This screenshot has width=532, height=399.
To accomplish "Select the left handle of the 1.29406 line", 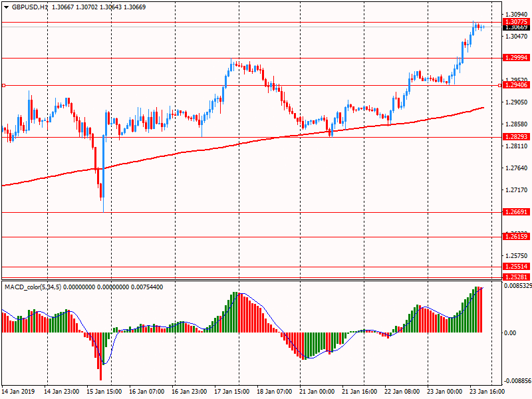I will (x=3, y=86).
